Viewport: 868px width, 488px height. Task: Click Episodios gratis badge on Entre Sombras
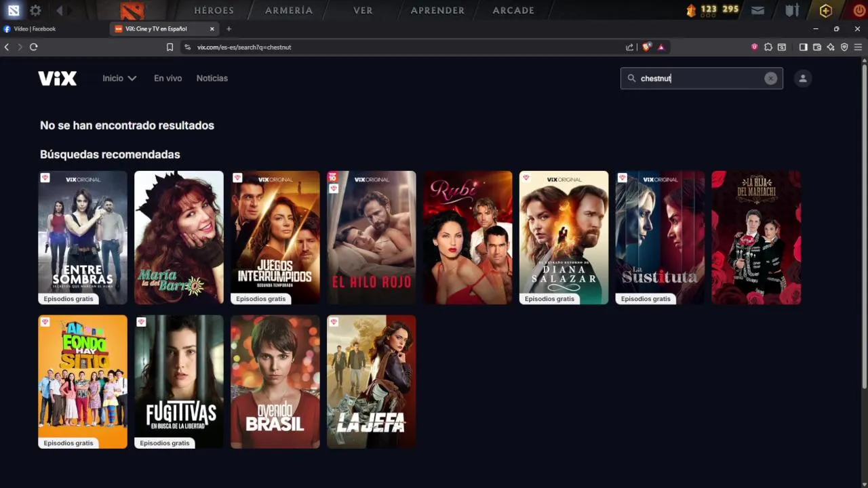68,299
